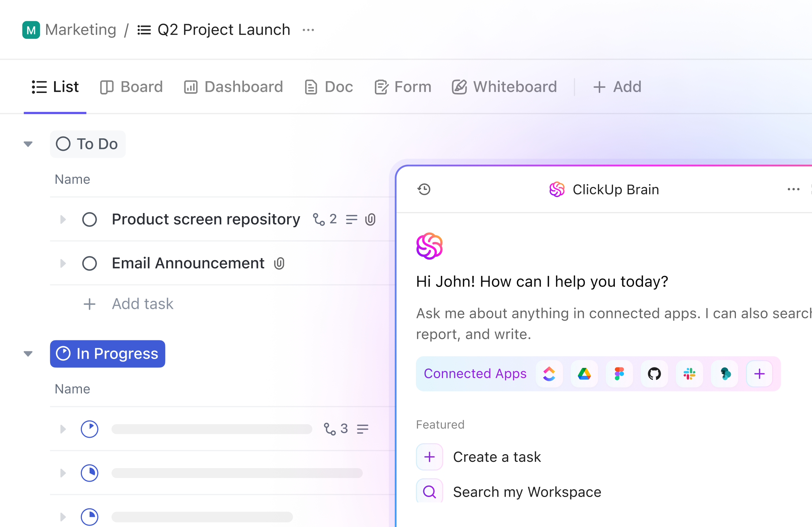Expand the Email Announcement task row
The image size is (812, 527).
(63, 263)
